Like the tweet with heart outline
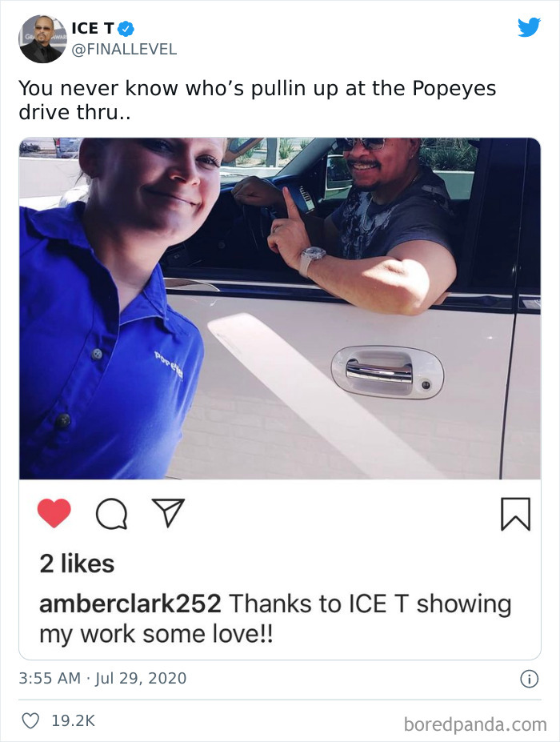The height and width of the screenshot is (742, 560). coord(30,720)
